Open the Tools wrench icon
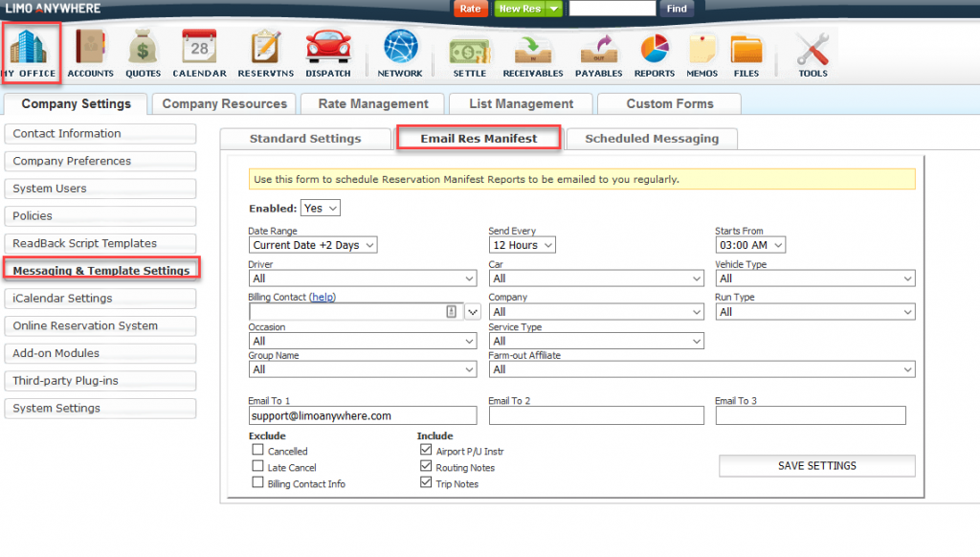Screen dimensions: 980x557 tap(813, 48)
